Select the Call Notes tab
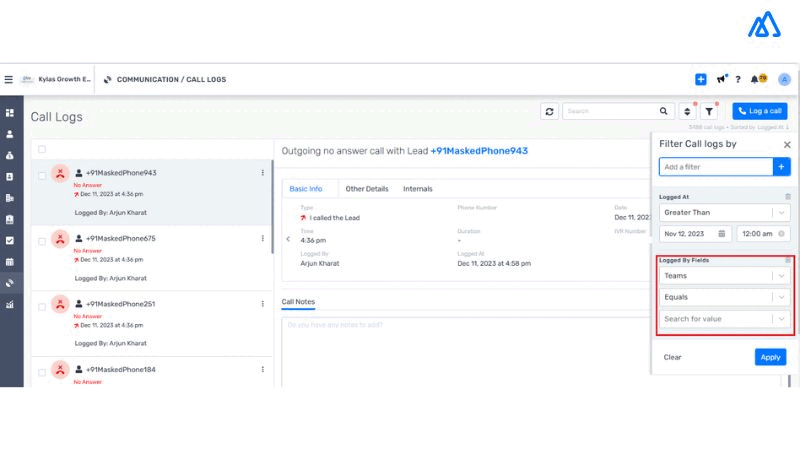Image resolution: width=800 pixels, height=450 pixels. point(298,302)
